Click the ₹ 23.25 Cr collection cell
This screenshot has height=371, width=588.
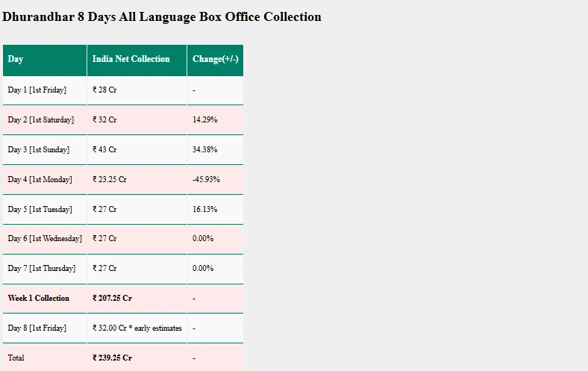110,180
